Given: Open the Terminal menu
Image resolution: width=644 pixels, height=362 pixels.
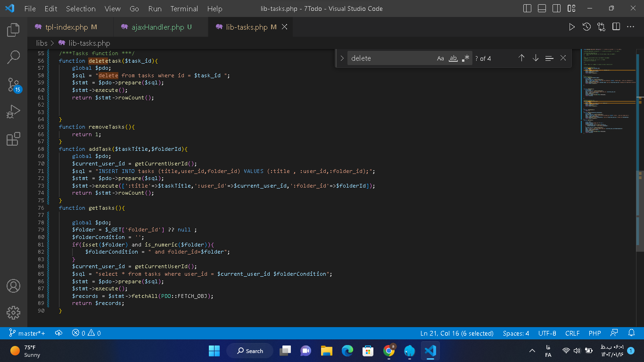Looking at the screenshot, I should point(184,8).
